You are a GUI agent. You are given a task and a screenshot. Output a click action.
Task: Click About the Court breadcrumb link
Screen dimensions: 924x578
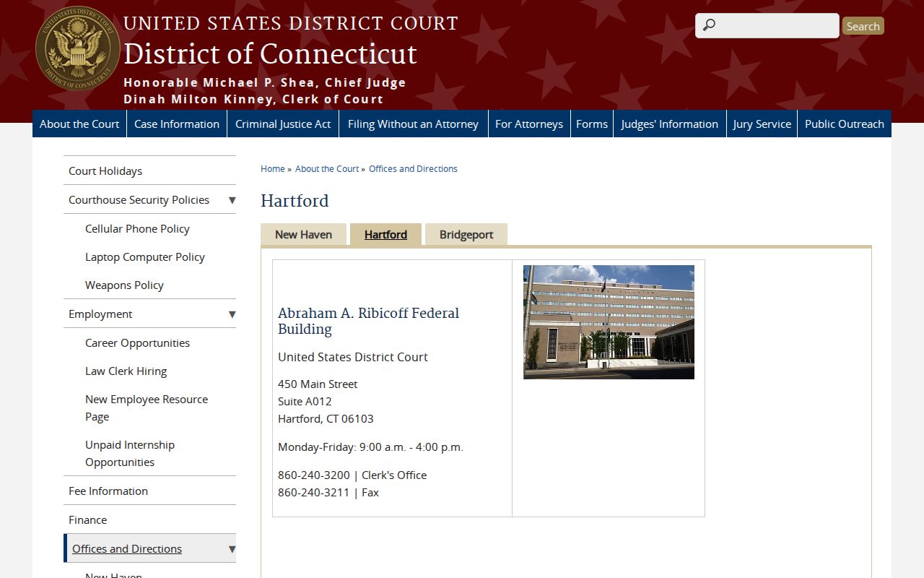[327, 168]
